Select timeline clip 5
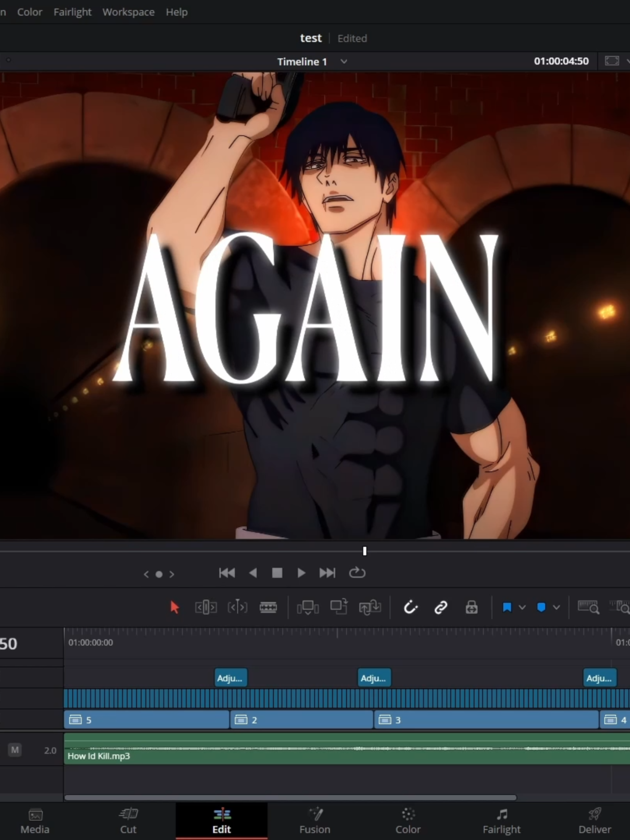The height and width of the screenshot is (840, 630). point(147,720)
